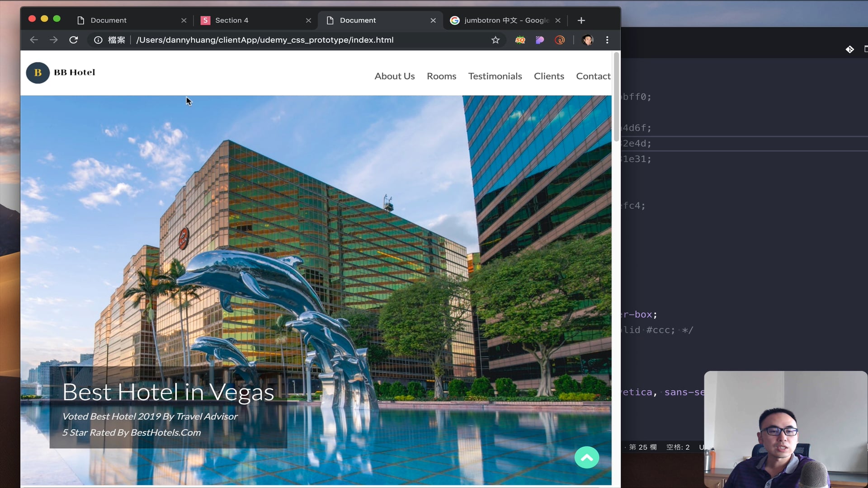The height and width of the screenshot is (488, 868).
Task: Go to the Rooms section link
Action: (x=441, y=76)
